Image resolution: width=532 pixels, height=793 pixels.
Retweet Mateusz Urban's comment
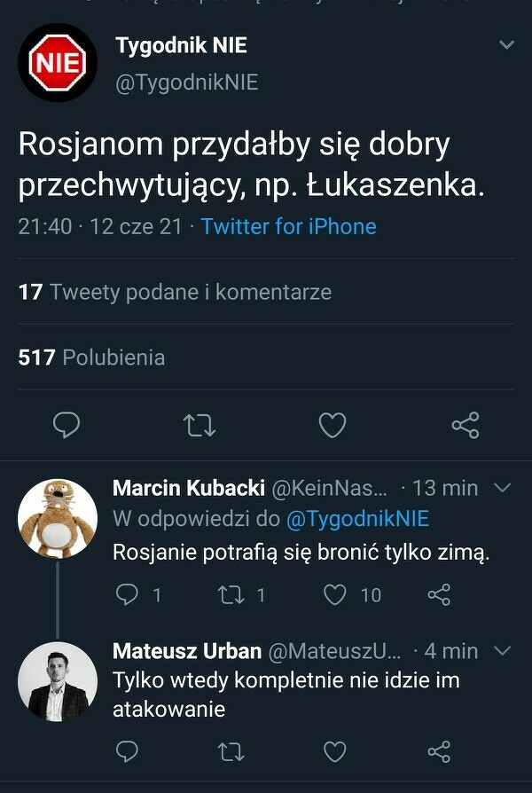pos(231,752)
